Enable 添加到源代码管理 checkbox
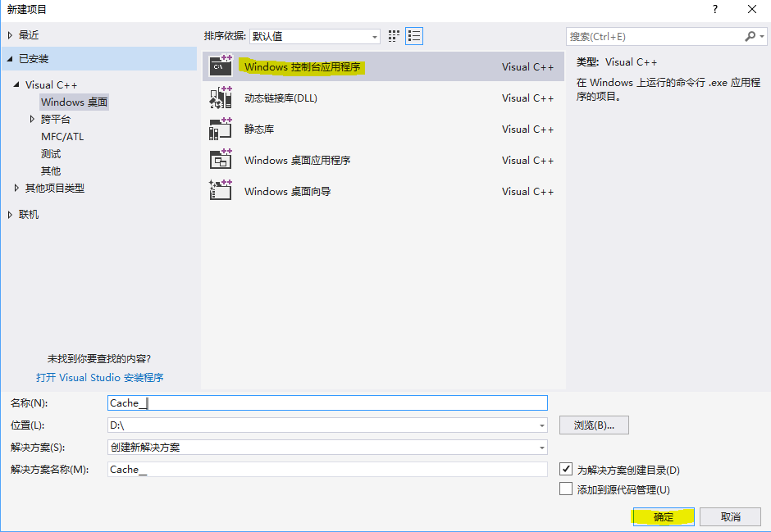The height and width of the screenshot is (532, 771). (x=565, y=489)
